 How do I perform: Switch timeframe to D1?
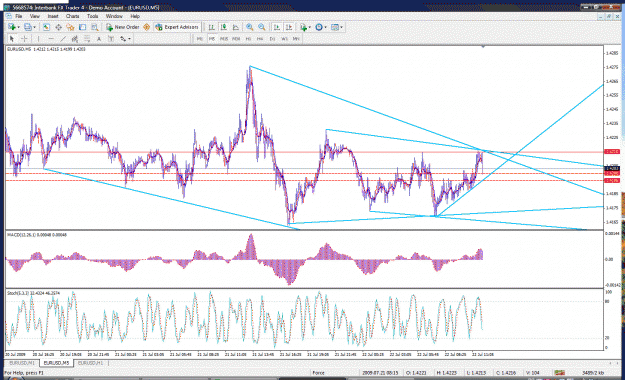coord(272,39)
